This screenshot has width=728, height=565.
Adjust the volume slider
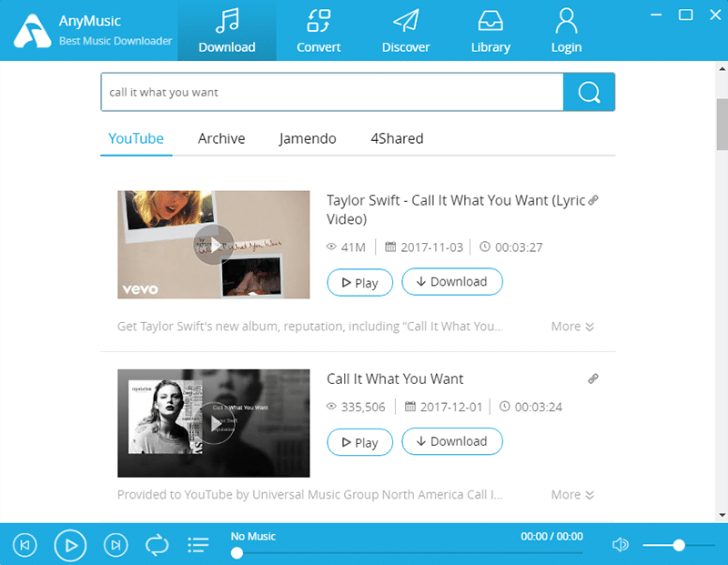[679, 545]
